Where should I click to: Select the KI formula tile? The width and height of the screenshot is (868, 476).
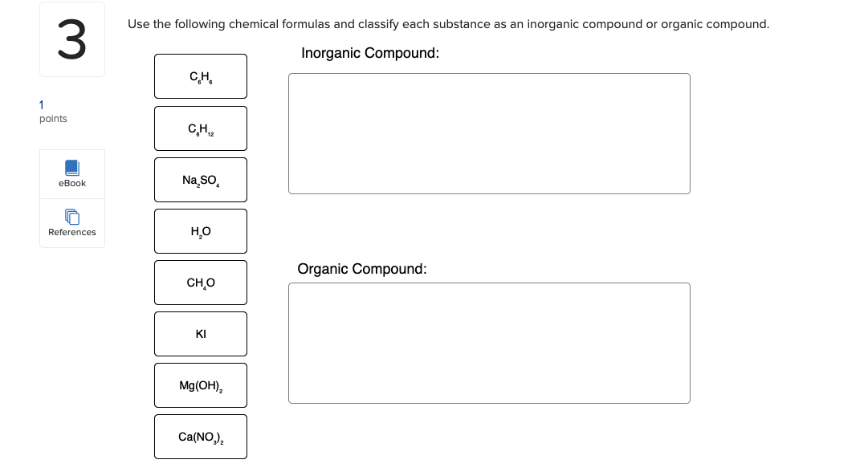(x=201, y=333)
